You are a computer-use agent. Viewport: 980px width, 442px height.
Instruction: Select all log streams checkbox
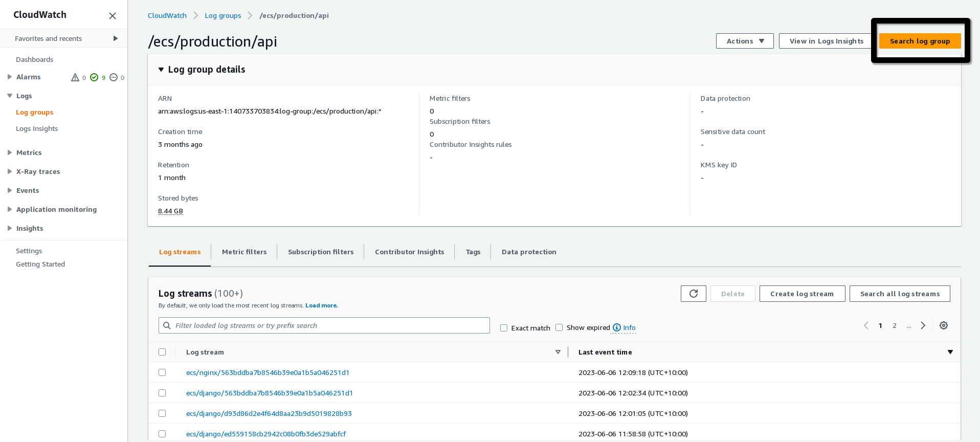(x=162, y=352)
